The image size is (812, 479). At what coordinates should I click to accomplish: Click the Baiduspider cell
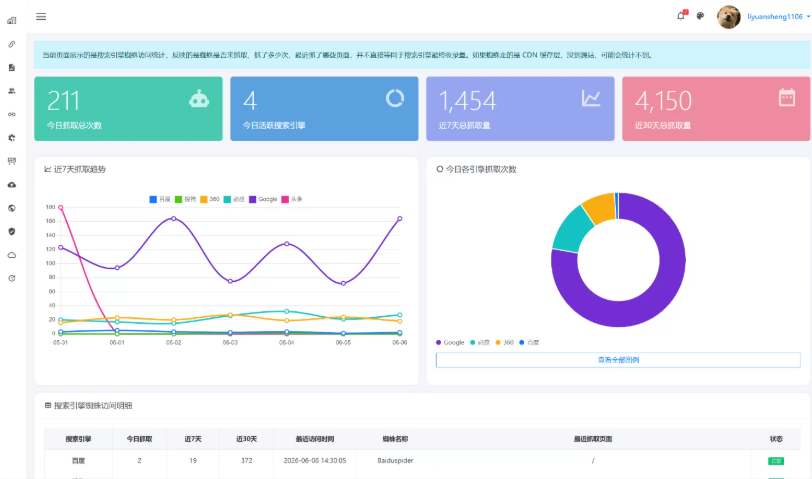click(x=395, y=460)
